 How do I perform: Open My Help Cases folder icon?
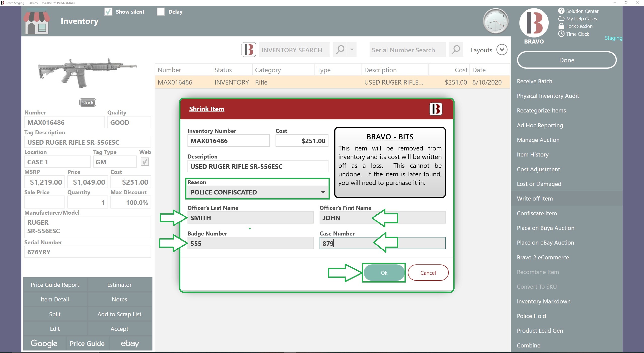tap(561, 18)
